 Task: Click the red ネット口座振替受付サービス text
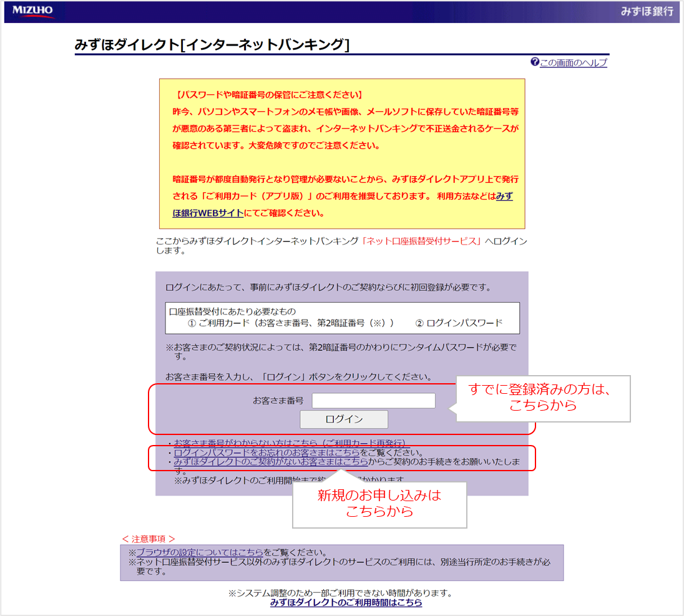[423, 241]
